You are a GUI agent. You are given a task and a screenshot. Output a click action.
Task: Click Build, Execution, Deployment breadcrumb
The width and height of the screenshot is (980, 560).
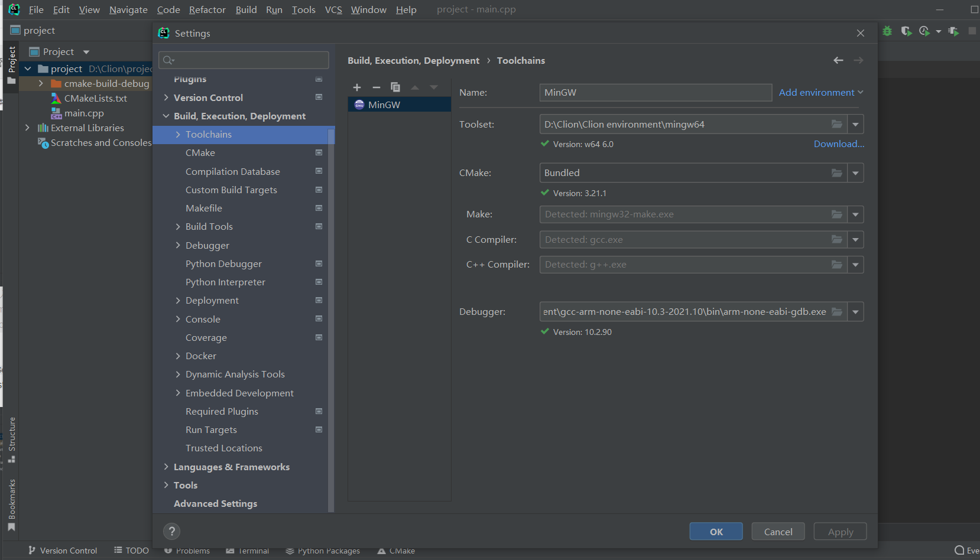coord(413,60)
